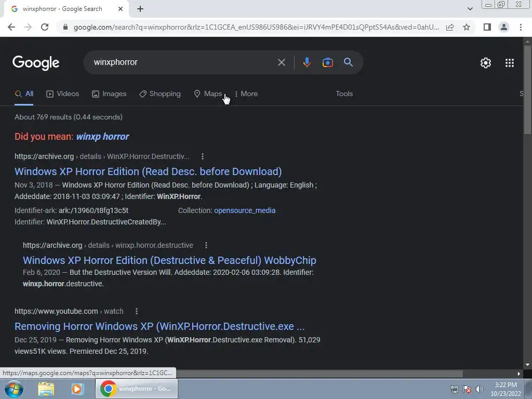The height and width of the screenshot is (399, 532).
Task: Open the search Tools options
Action: click(x=344, y=94)
